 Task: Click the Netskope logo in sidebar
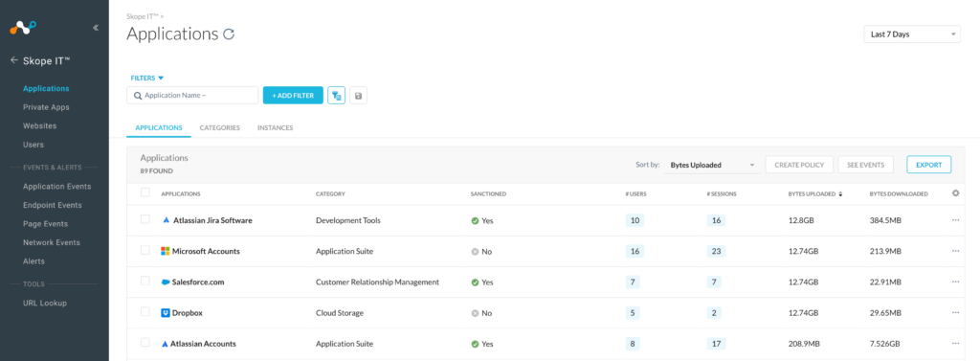point(23,28)
